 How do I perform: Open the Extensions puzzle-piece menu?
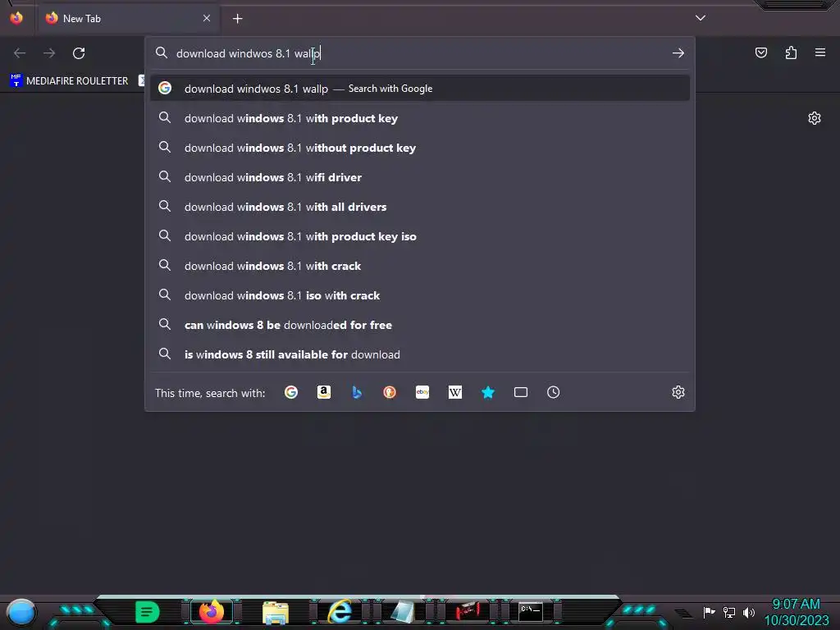click(791, 52)
